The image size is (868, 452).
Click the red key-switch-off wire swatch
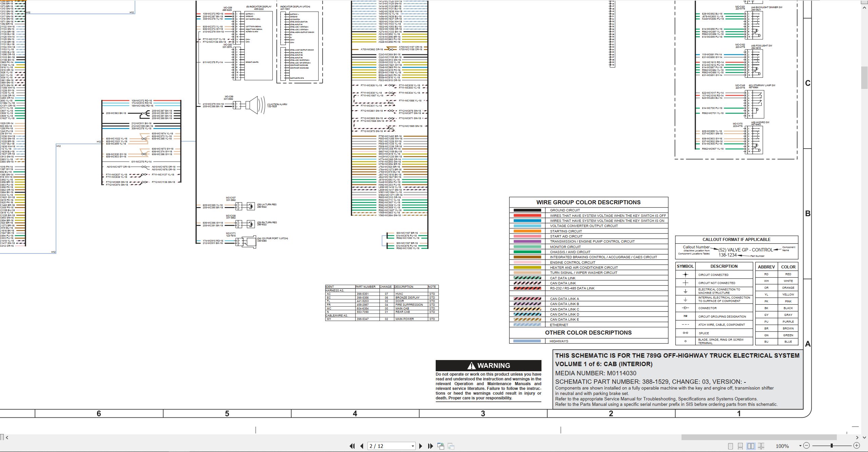point(527,215)
